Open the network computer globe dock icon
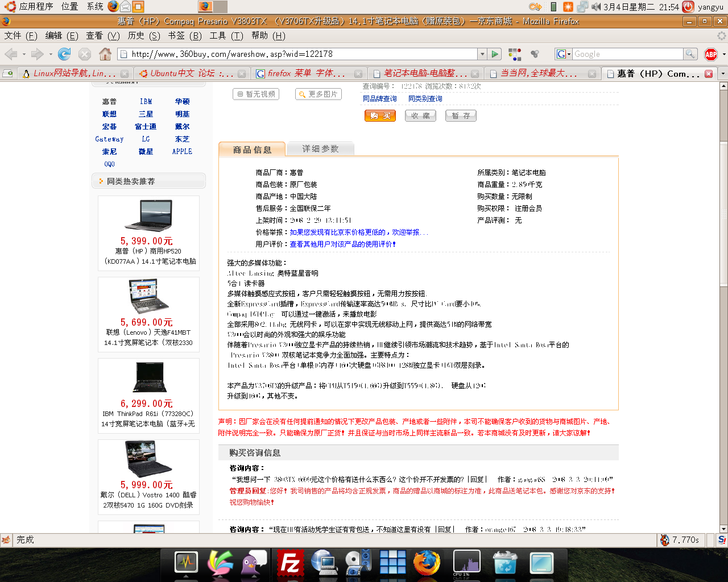This screenshot has height=582, width=728. [324, 563]
